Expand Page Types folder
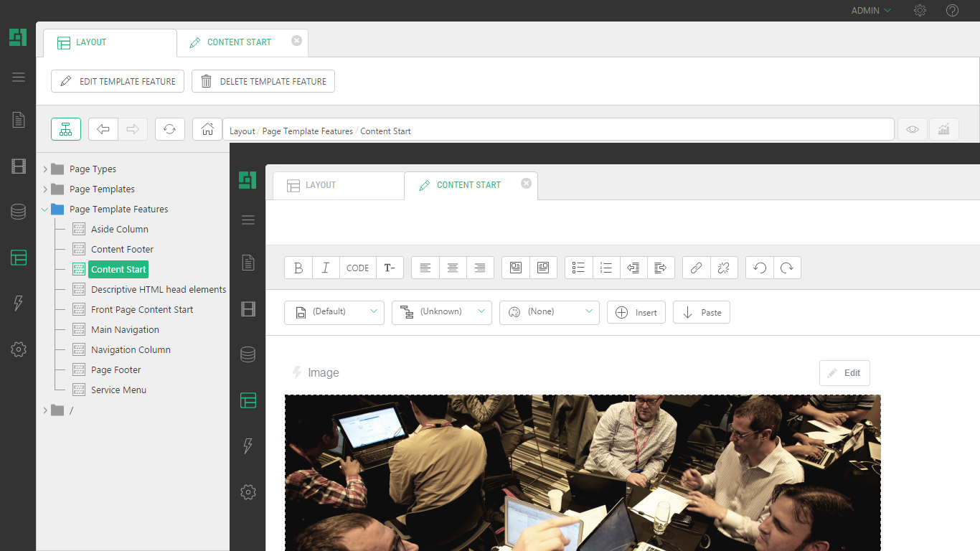 pos(45,169)
